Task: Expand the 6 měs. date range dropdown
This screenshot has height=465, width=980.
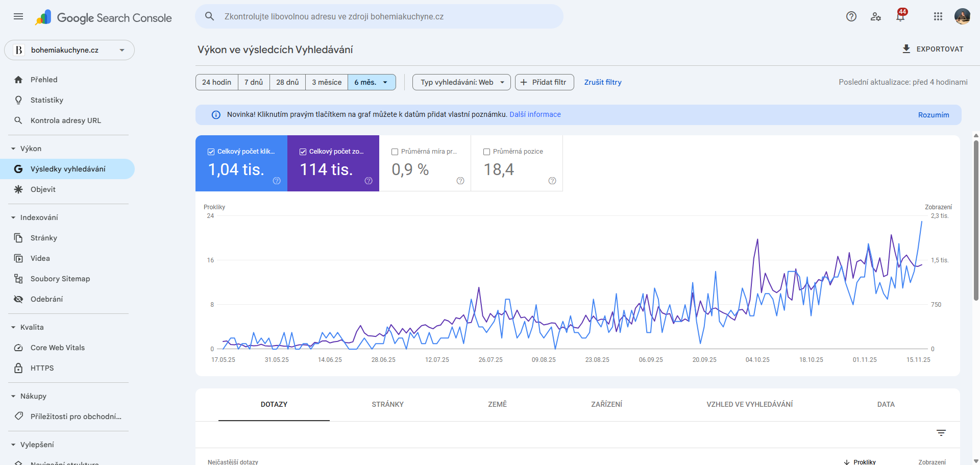Action: pyautogui.click(x=385, y=82)
